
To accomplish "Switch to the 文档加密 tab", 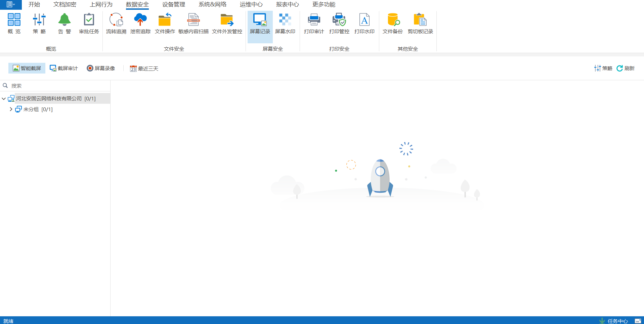I will (x=65, y=4).
